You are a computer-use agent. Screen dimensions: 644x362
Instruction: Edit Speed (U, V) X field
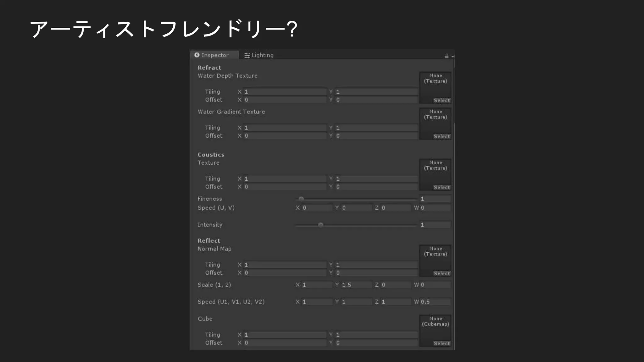point(317,208)
